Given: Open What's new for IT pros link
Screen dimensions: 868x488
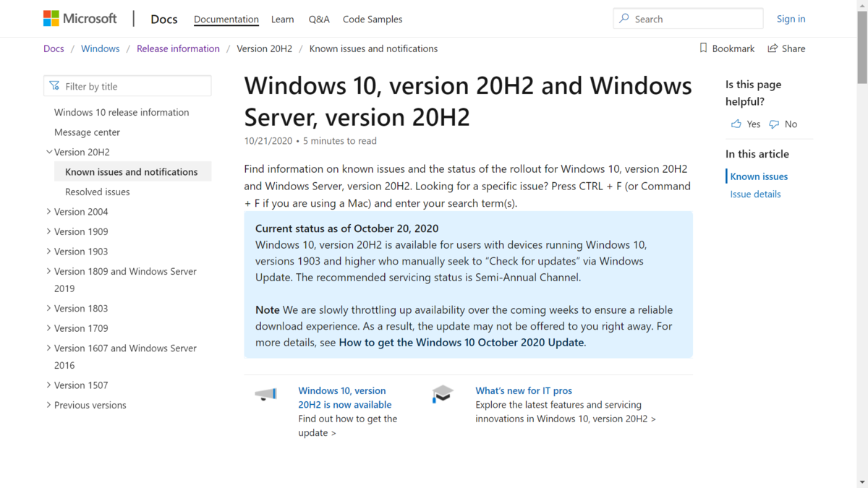Looking at the screenshot, I should [524, 390].
